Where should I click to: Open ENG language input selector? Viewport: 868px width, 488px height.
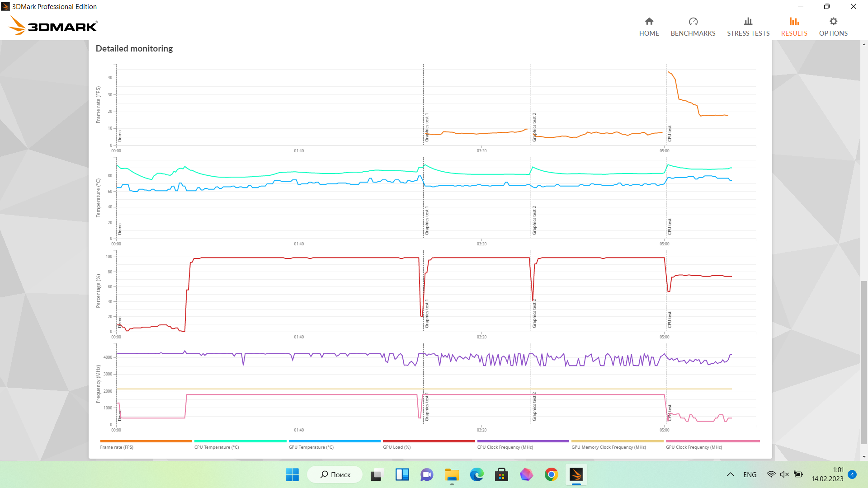coord(750,474)
